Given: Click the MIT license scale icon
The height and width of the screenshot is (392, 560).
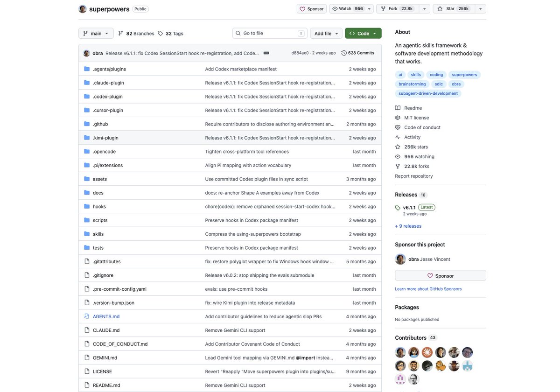Looking at the screenshot, I should point(398,118).
